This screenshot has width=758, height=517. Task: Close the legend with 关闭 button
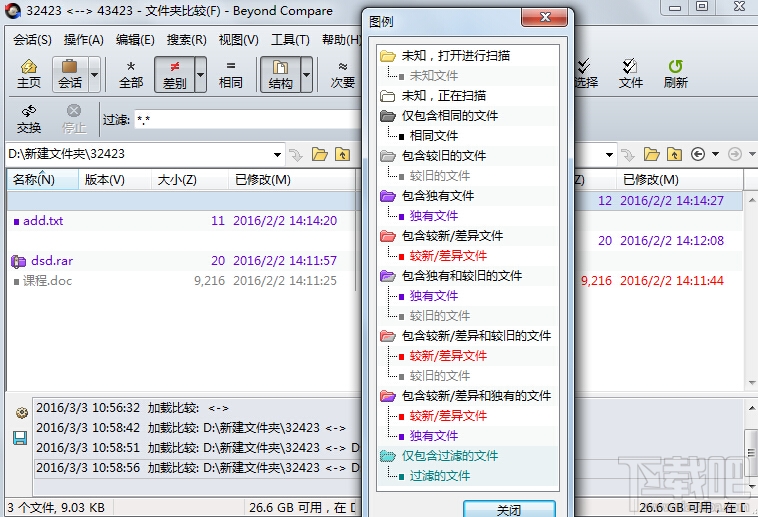tap(509, 509)
